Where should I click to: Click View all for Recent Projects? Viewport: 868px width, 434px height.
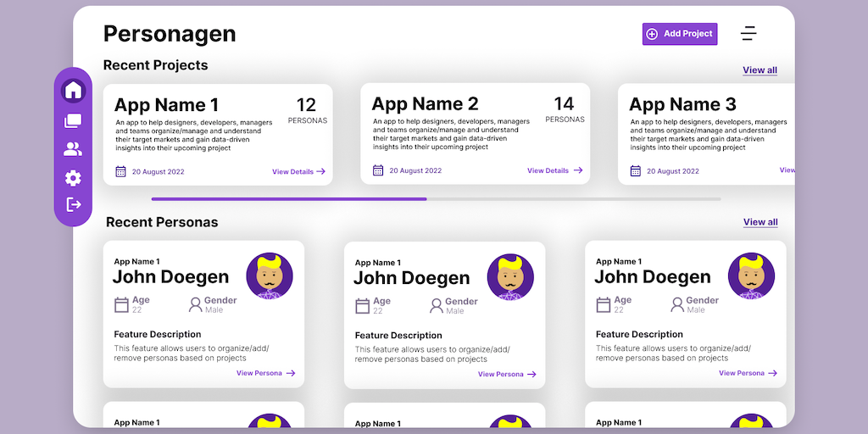click(760, 70)
